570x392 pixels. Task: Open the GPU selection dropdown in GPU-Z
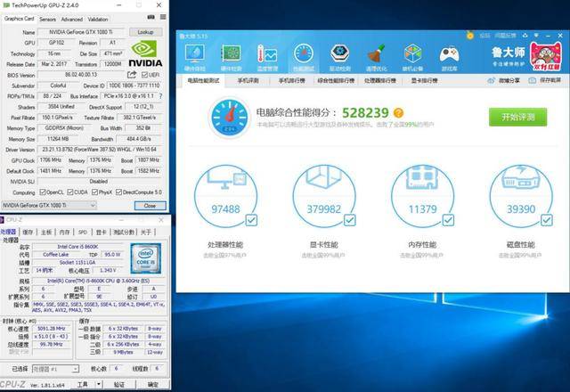pos(49,206)
